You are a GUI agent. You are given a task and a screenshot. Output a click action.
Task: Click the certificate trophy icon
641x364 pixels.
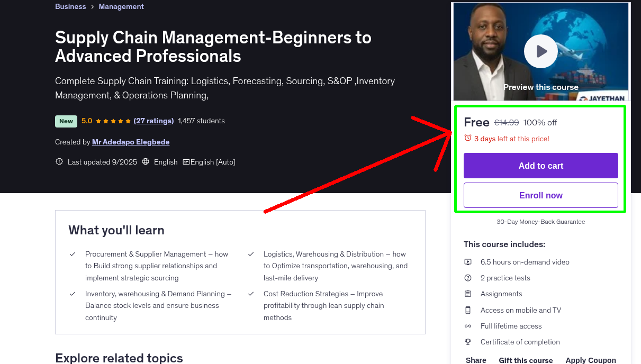pos(468,342)
